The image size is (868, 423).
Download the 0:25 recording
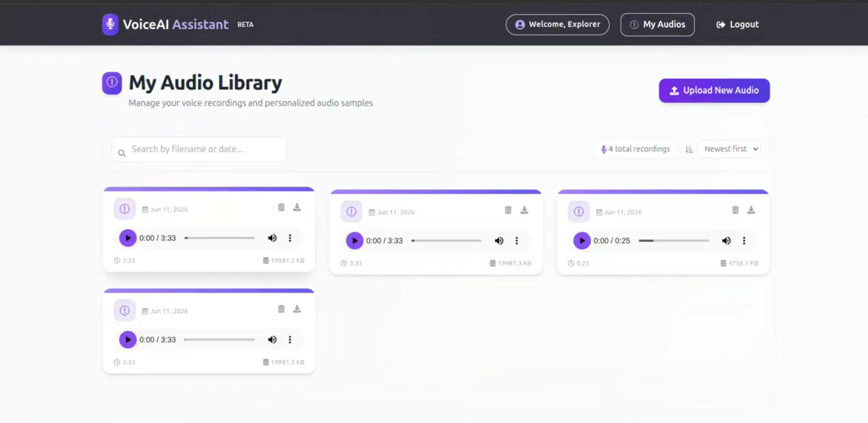coord(751,210)
